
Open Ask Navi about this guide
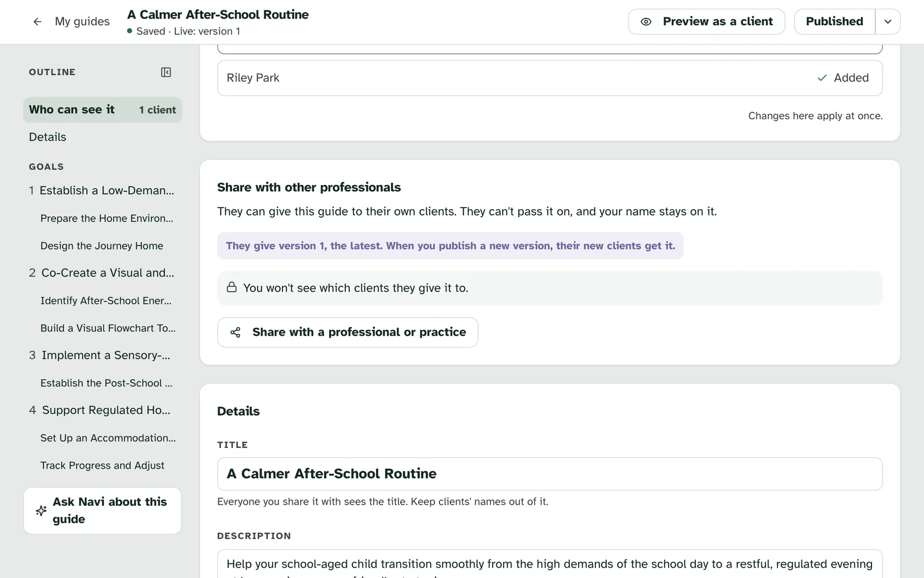(x=102, y=510)
